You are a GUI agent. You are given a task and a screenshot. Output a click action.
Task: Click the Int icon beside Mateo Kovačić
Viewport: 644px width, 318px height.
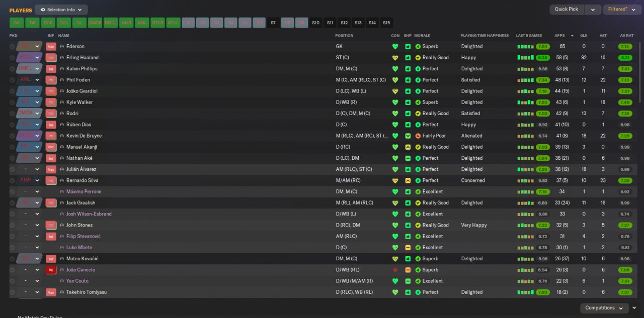click(x=51, y=259)
